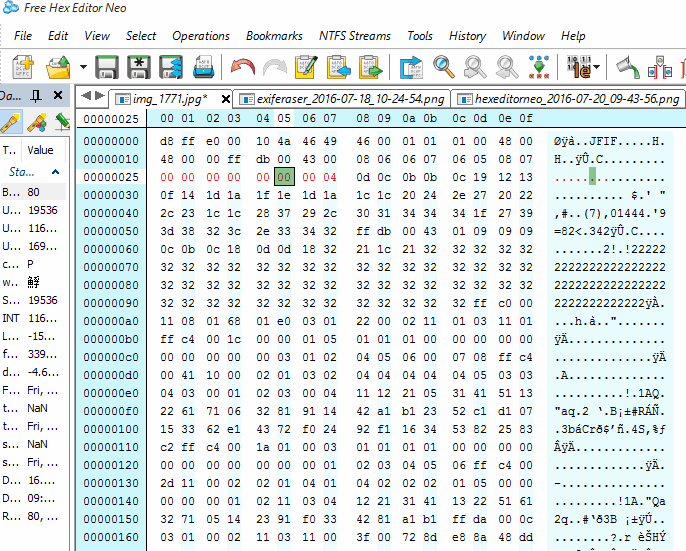Click the Print icon in toolbar
This screenshot has width=686, height=551.
point(203,67)
